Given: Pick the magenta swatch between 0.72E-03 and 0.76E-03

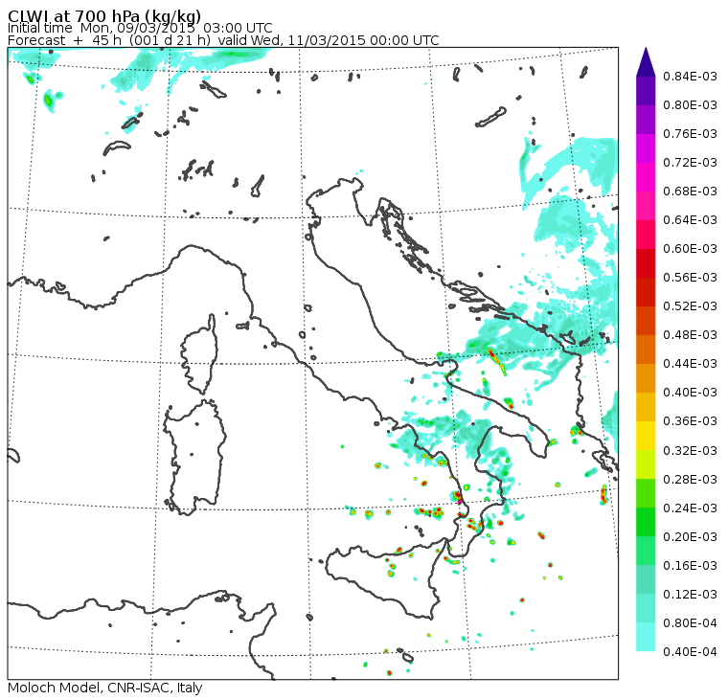Looking at the screenshot, I should pos(646,148).
